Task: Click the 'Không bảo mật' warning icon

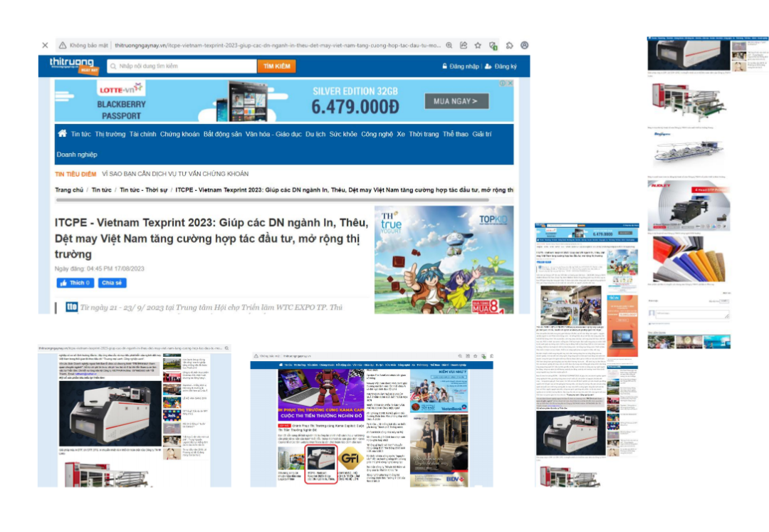Action: (x=63, y=45)
